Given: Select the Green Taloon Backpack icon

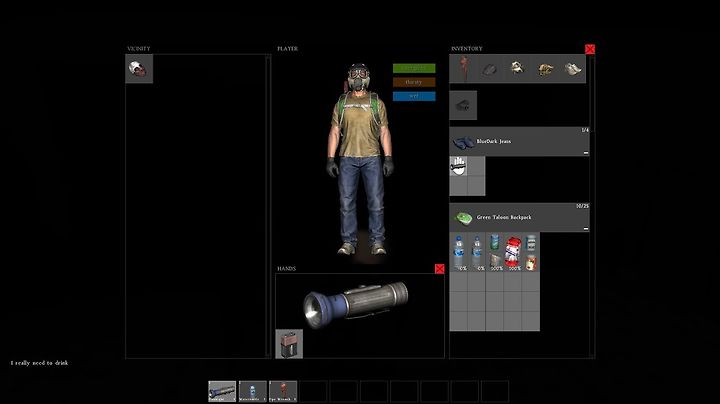Looking at the screenshot, I should pos(463,218).
